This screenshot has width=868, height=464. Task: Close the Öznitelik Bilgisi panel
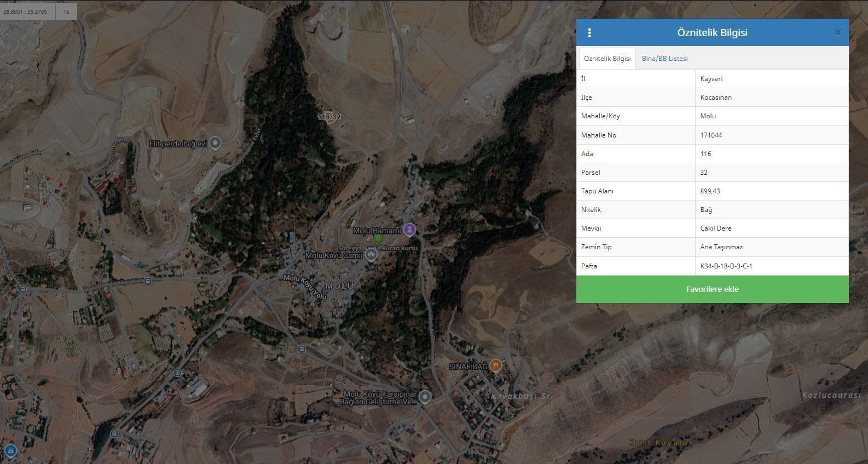tap(837, 33)
